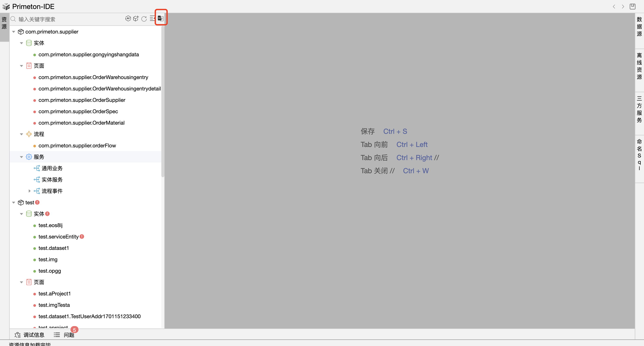
Task: Toggle the 页面 section under test closed
Action: [x=21, y=282]
